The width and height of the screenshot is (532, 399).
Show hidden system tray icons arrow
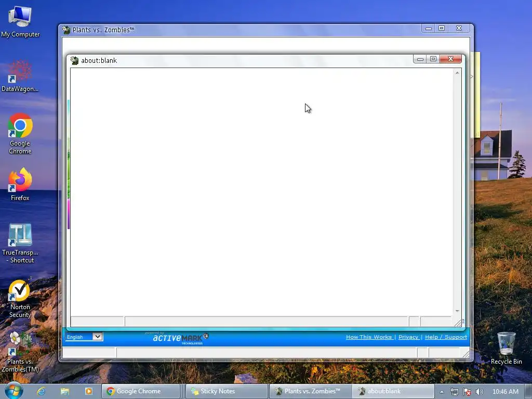point(442,392)
